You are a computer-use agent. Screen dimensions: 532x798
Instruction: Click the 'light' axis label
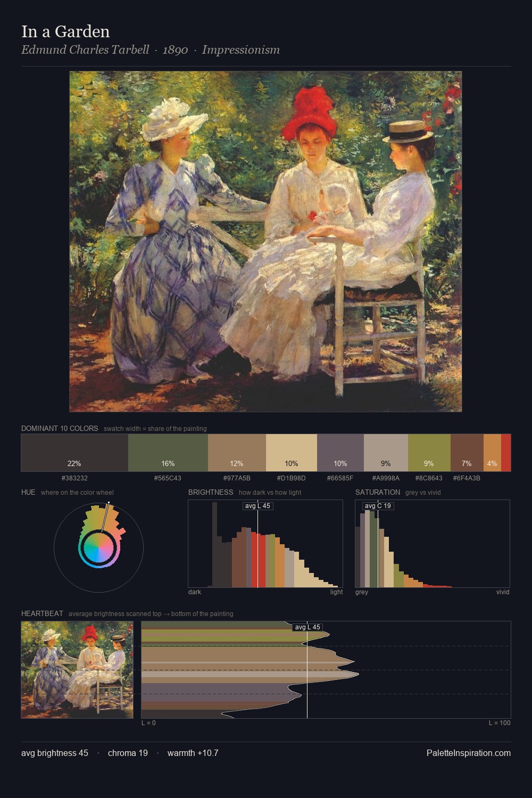click(x=337, y=592)
